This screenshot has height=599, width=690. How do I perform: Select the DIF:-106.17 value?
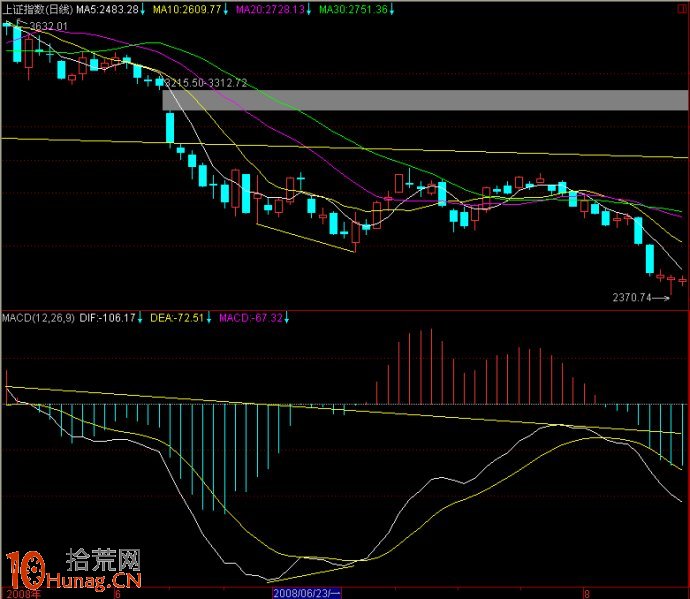(x=107, y=318)
